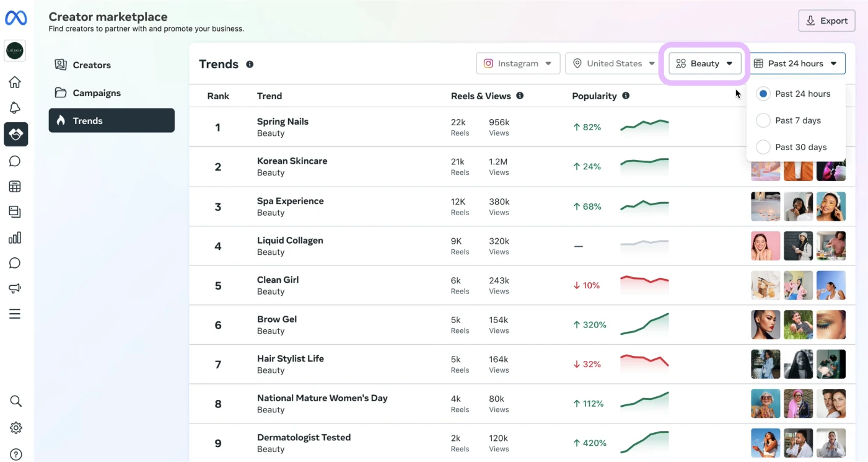Click the Popularity column header
Viewport: 868px width, 462px height.
coord(594,96)
